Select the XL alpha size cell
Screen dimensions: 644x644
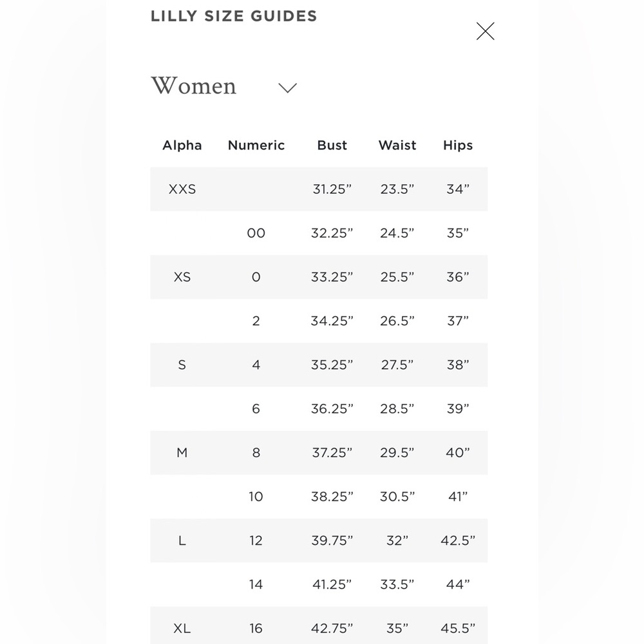pyautogui.click(x=182, y=629)
